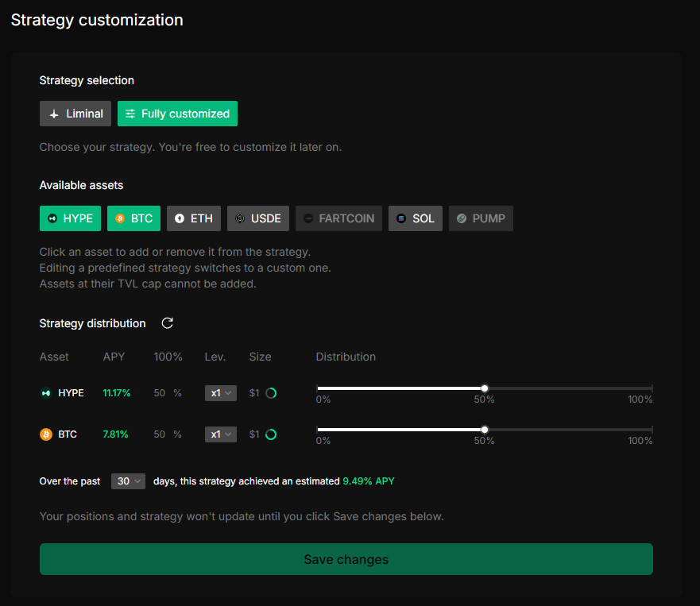This screenshot has height=606, width=700.
Task: Toggle HYPE asset in strategy
Action: [70, 218]
